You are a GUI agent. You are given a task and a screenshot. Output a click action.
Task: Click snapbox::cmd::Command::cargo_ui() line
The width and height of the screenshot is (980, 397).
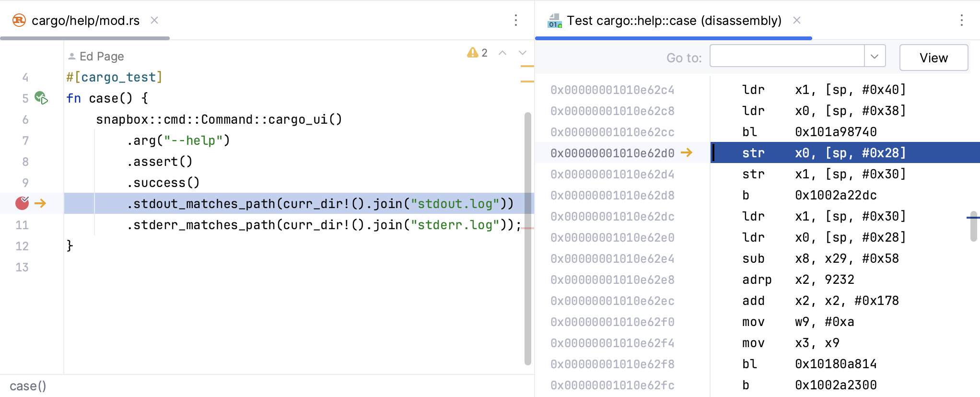pyautogui.click(x=219, y=119)
